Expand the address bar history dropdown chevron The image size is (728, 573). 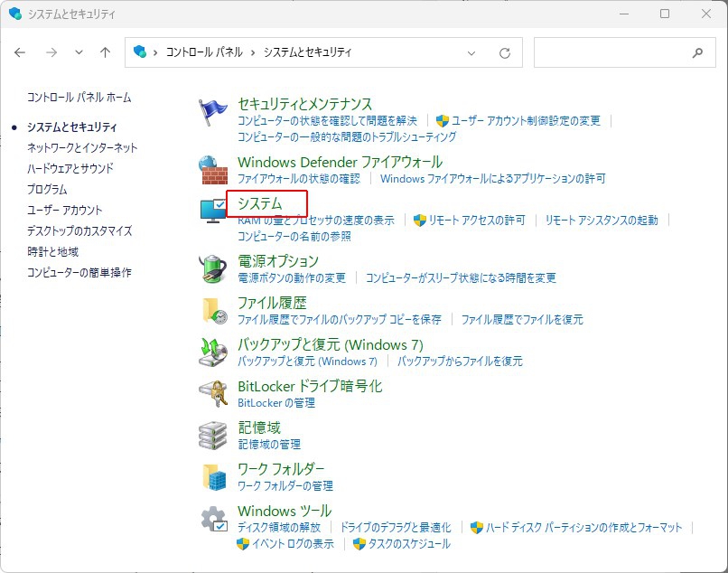click(x=471, y=53)
